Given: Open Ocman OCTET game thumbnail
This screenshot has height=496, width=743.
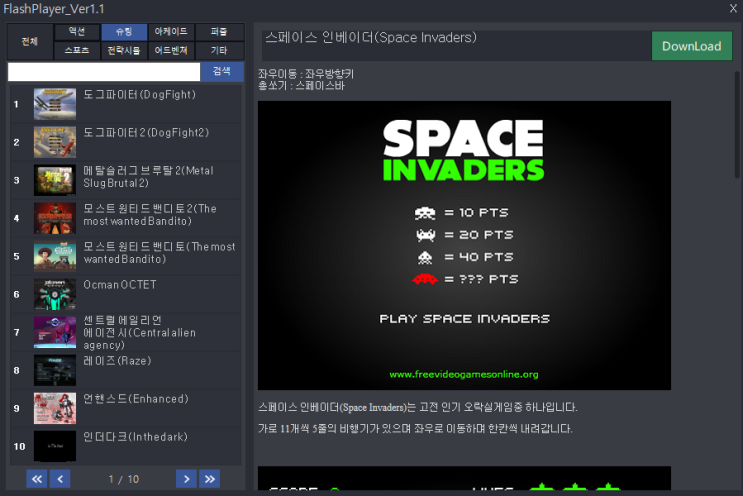Looking at the screenshot, I should (x=55, y=294).
